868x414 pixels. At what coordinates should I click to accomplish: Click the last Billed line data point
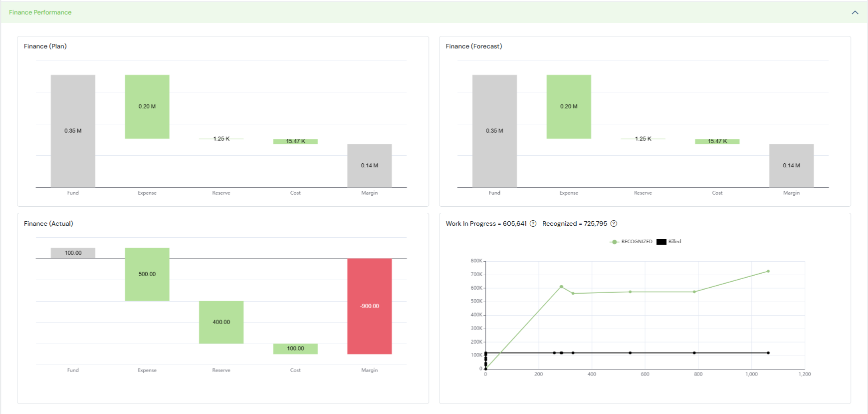[x=768, y=353]
